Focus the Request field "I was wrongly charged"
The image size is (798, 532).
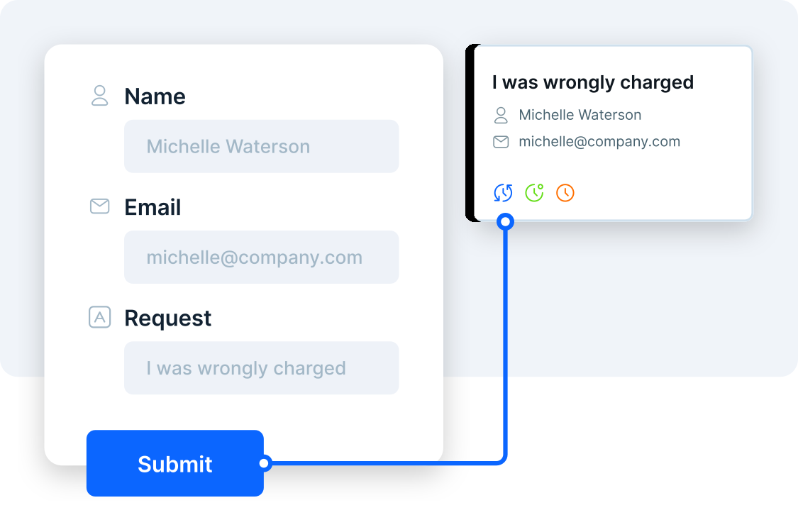[261, 368]
